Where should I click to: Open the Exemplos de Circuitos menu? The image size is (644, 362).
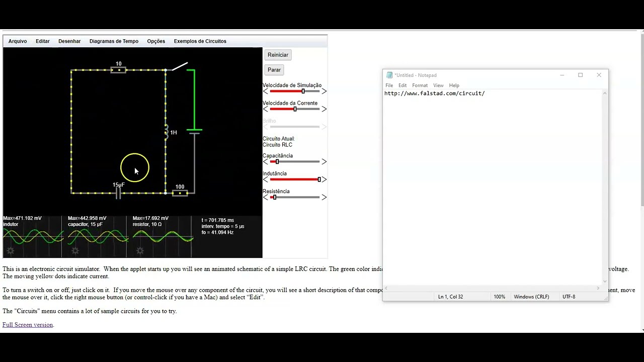(200, 41)
